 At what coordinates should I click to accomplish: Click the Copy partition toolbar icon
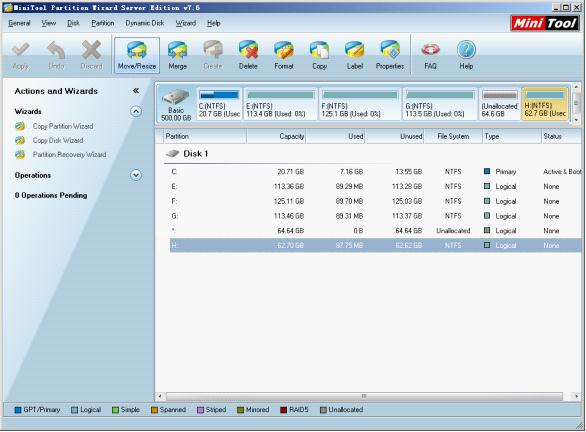tap(319, 55)
